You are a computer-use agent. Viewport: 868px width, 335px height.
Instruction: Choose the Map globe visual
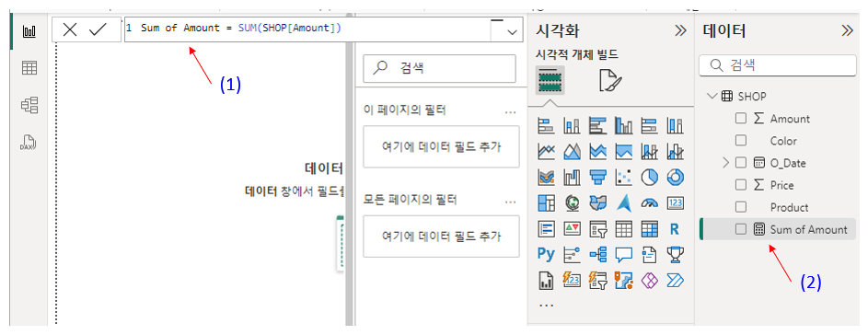572,203
